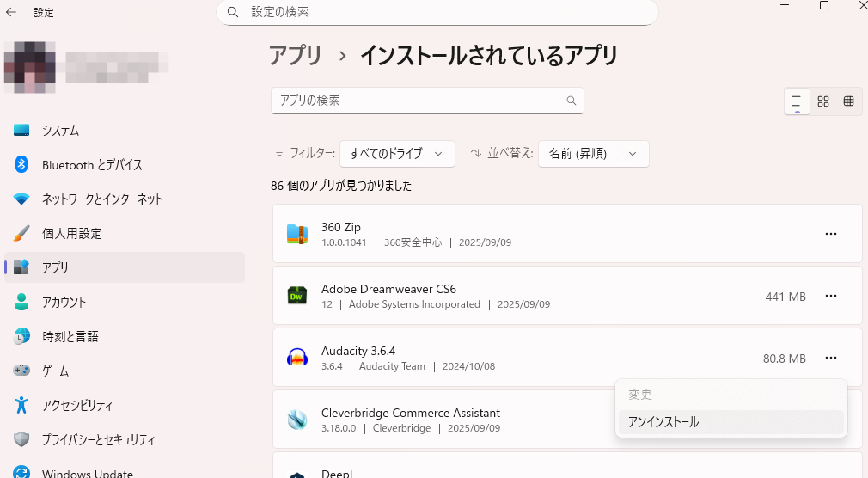Image resolution: width=868 pixels, height=478 pixels.
Task: Click the Audacity Team publisher text
Action: coord(392,366)
